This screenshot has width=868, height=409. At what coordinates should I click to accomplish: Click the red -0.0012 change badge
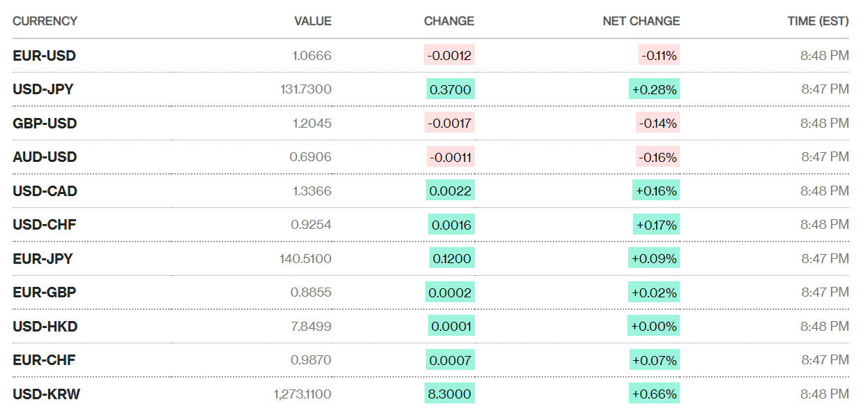[x=449, y=56]
